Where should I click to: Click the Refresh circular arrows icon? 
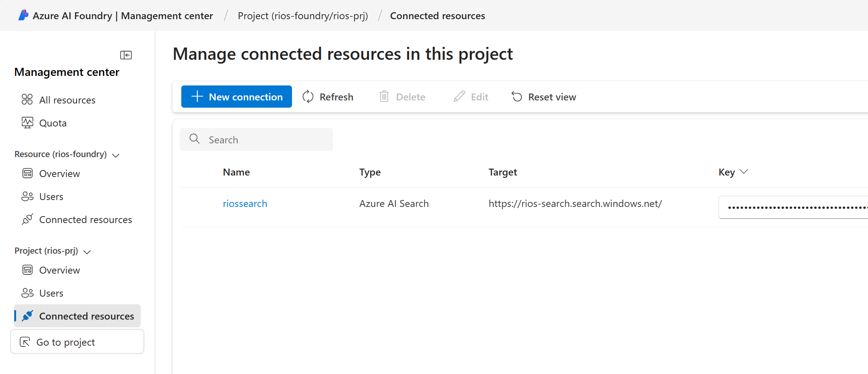click(x=308, y=97)
